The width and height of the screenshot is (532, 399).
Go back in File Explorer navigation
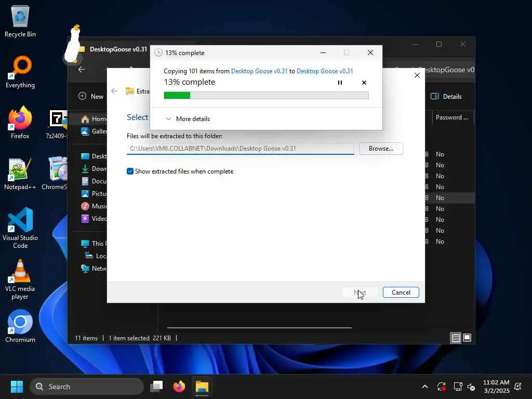pyautogui.click(x=82, y=69)
